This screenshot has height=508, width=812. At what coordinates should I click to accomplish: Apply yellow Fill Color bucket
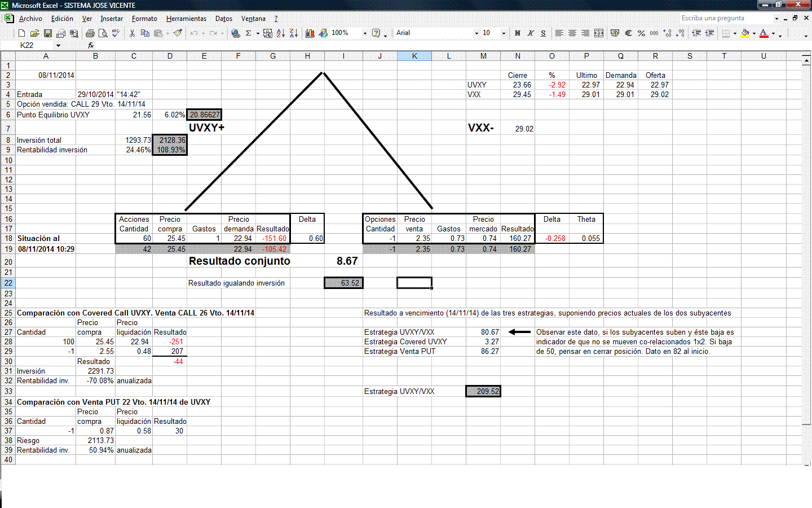coord(745,33)
